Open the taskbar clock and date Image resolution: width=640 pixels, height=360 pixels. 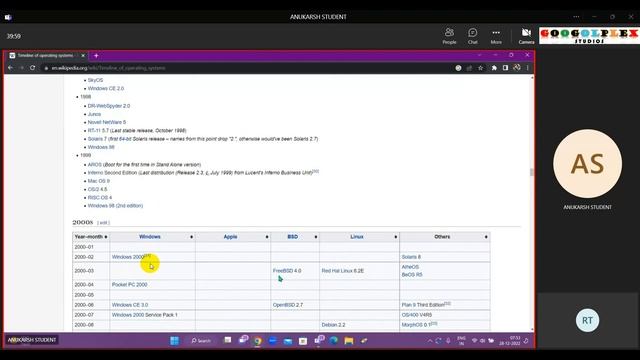(510, 340)
